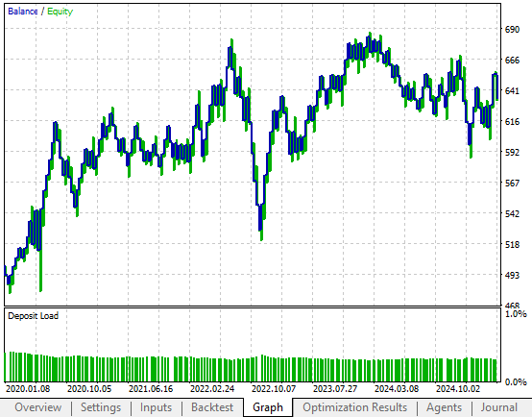Click the 2022.10.07 date label

click(274, 388)
